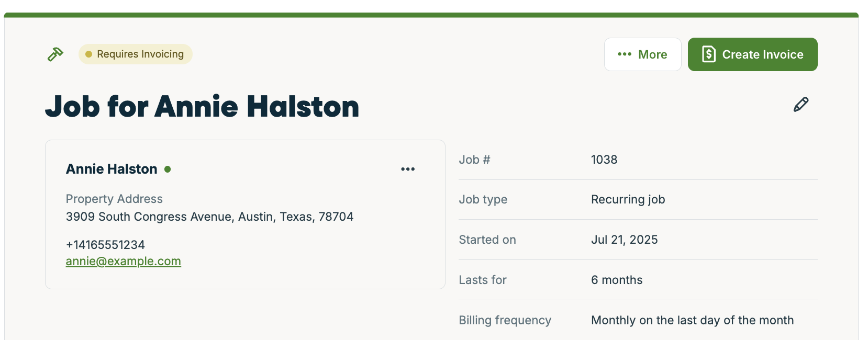
Task: Click the hammer job icon
Action: coord(55,54)
